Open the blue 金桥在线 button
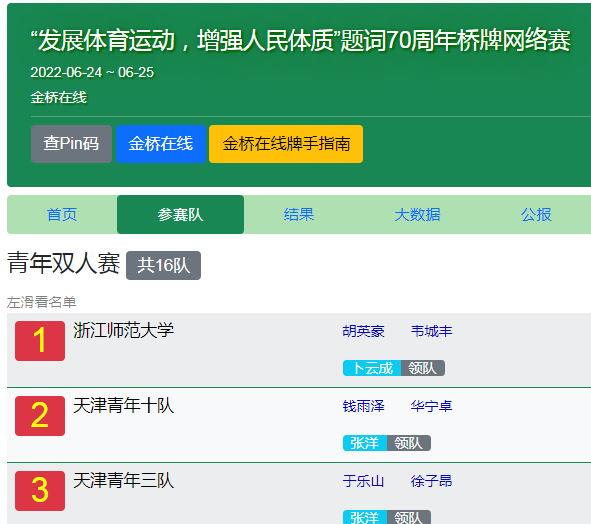 pyautogui.click(x=161, y=144)
